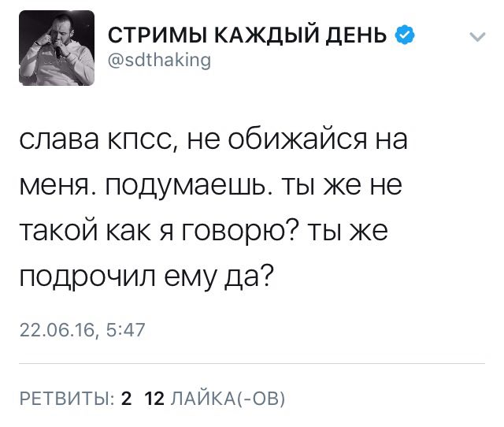Open profile via СТРИМЫ КАЖДЫЙ ДЕНЬ name

(x=247, y=35)
